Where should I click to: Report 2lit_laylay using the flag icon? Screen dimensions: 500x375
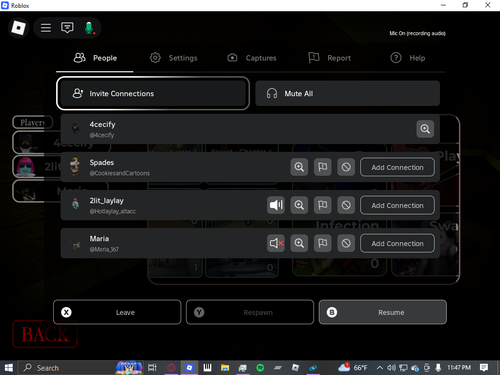pyautogui.click(x=322, y=205)
